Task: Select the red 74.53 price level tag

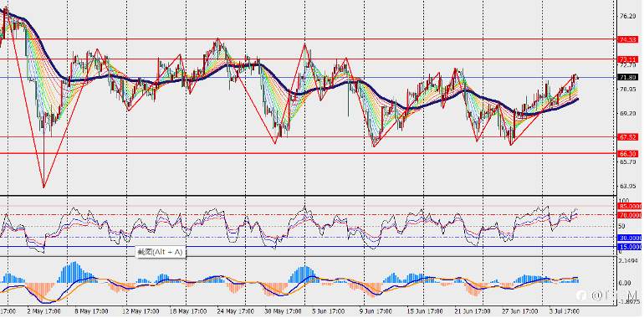Action: (628, 39)
